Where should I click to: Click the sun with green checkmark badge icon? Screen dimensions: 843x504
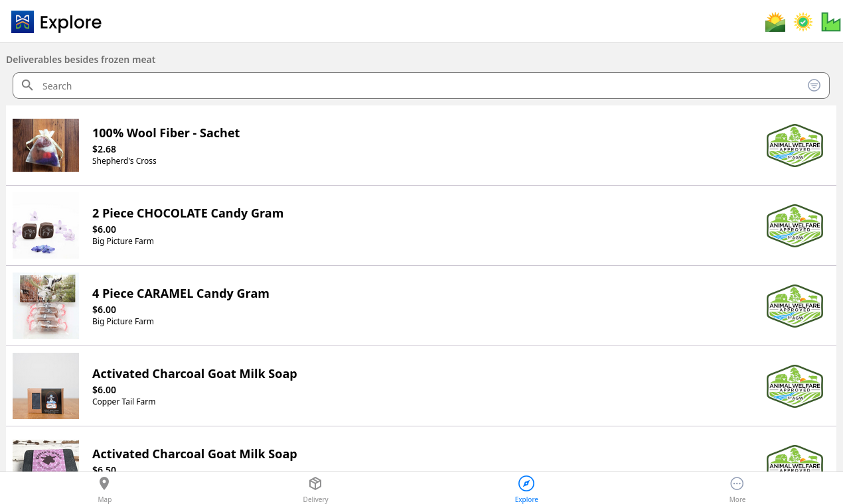(803, 22)
